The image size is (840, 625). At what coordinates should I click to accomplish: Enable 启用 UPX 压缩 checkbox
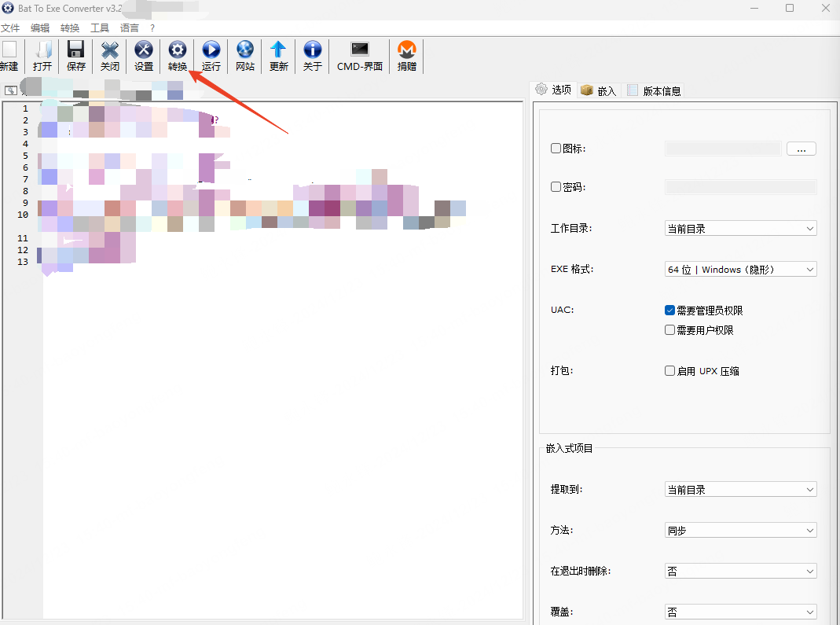pos(669,371)
